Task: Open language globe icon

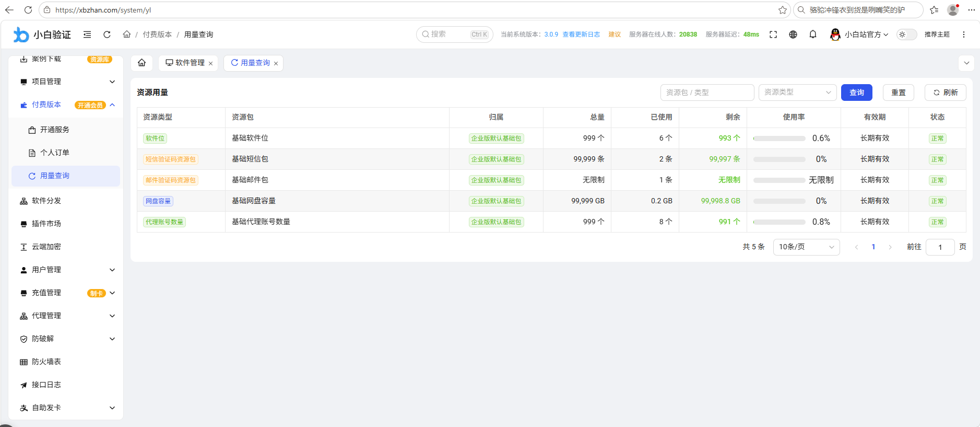Action: point(793,34)
